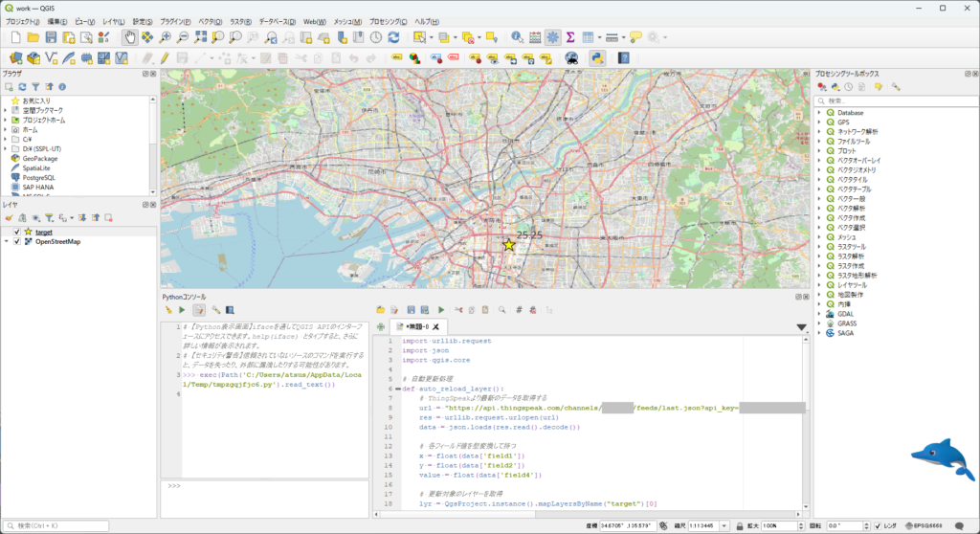Select the OpenStreetMap layer name

[57, 241]
